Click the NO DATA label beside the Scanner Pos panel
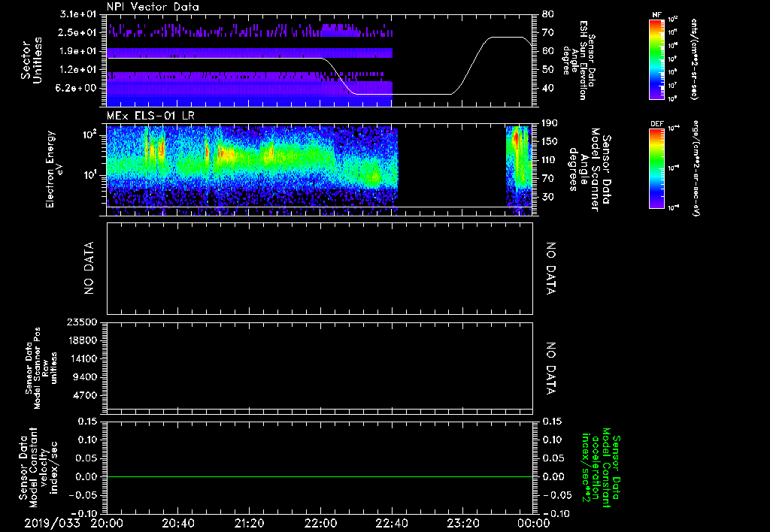 coord(551,369)
